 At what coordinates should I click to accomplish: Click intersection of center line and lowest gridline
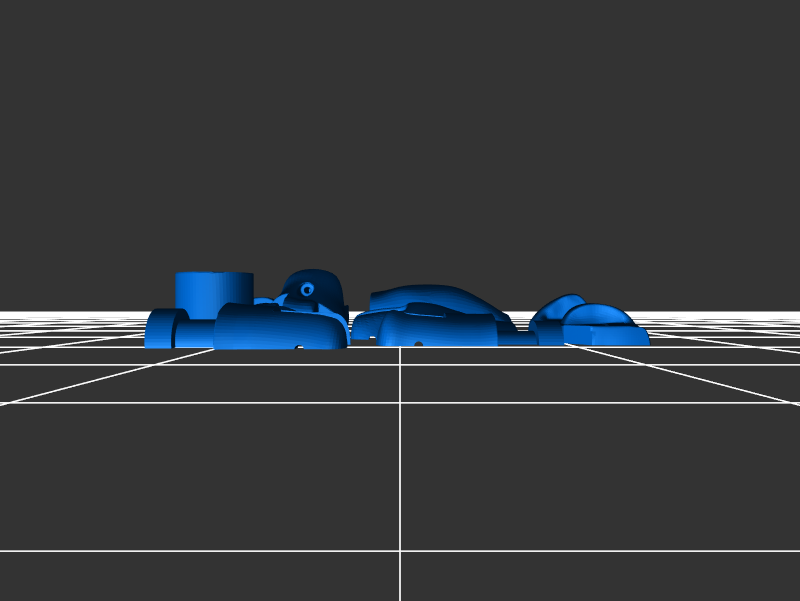(400, 550)
